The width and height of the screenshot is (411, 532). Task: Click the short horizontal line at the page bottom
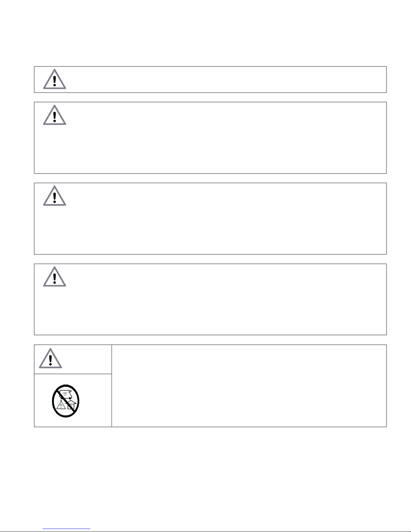[x=67, y=529]
